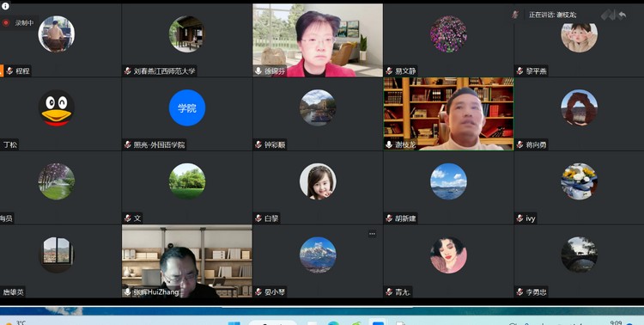Click the muted mic icon beside ivy

pyautogui.click(x=519, y=218)
